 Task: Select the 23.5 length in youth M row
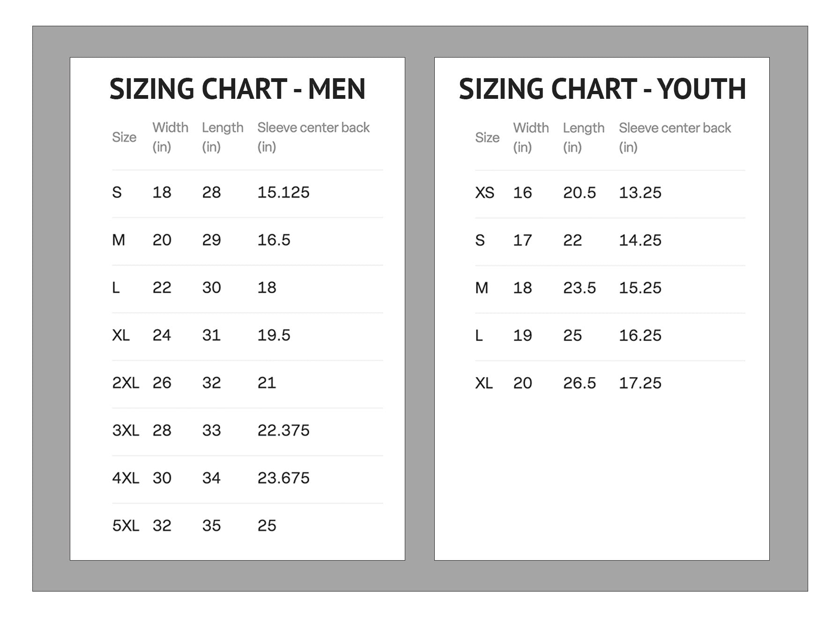pyautogui.click(x=579, y=288)
